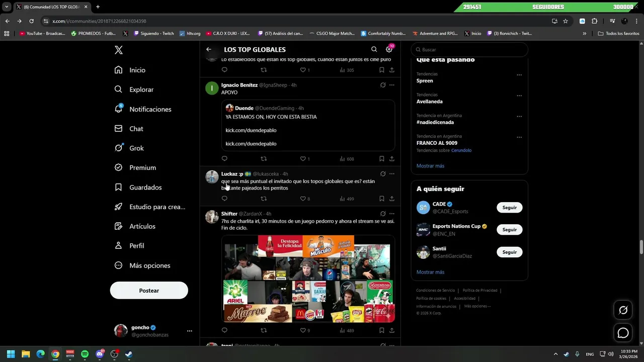Click Mostrar más under A quién seguir
Screen dimensions: 644x362
(x=430, y=272)
